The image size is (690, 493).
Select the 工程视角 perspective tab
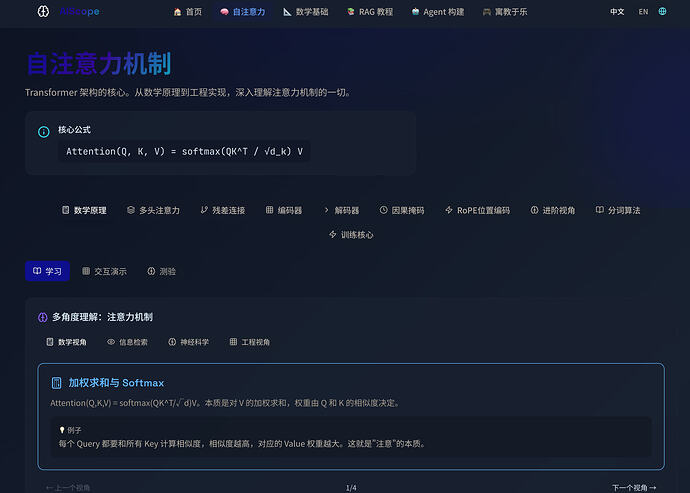click(250, 342)
